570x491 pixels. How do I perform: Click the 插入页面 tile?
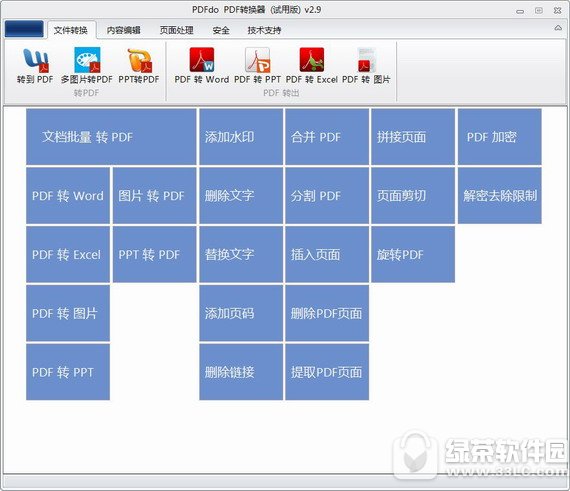click(x=327, y=254)
